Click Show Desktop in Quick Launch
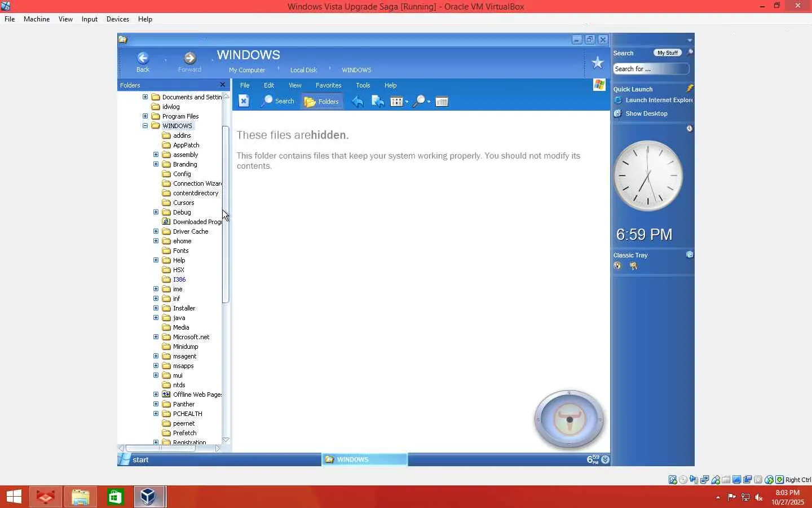The width and height of the screenshot is (812, 508). (x=641, y=113)
